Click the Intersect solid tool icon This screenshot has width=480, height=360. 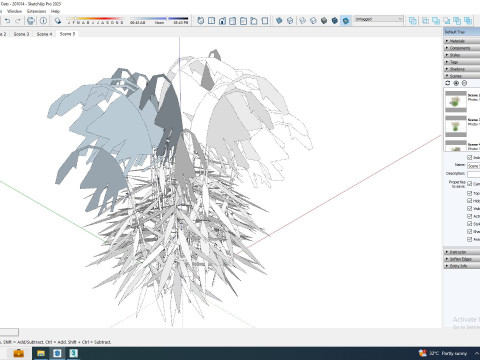pyautogui.click(x=426, y=21)
